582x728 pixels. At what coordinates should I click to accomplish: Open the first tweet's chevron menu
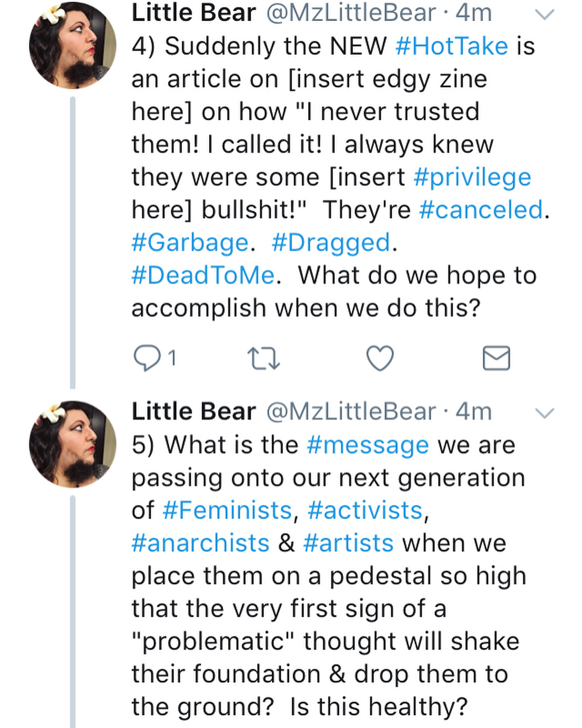click(x=545, y=15)
